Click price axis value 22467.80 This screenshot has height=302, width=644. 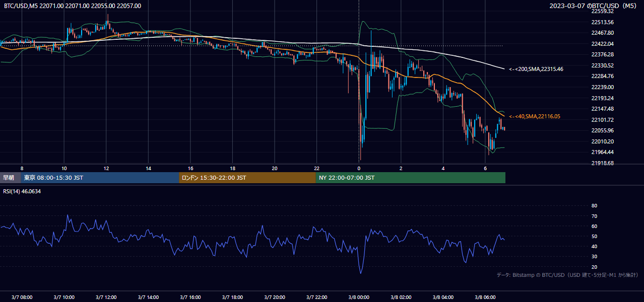point(602,33)
